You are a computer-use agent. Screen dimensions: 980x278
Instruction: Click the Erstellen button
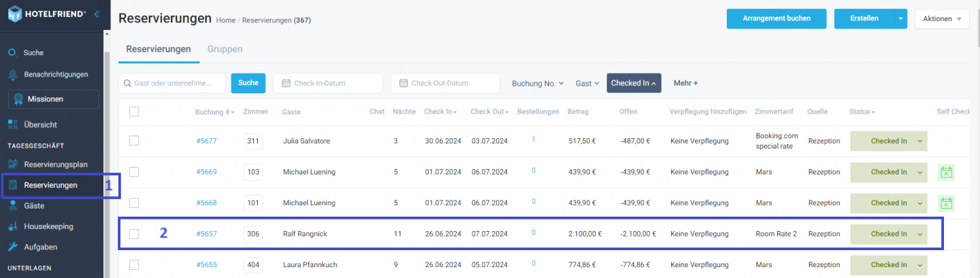[864, 18]
